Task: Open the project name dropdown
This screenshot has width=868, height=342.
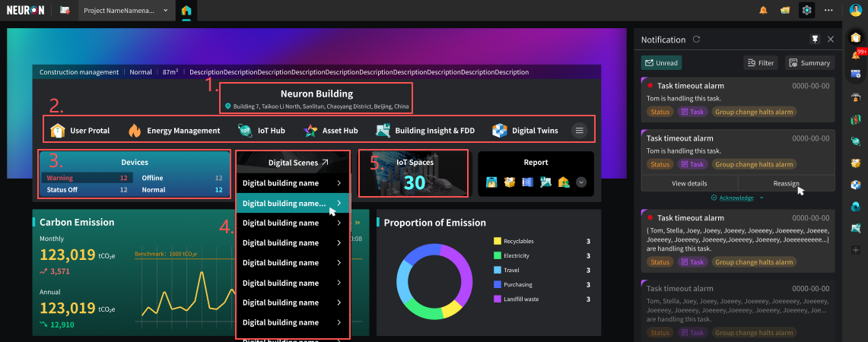Action: pyautogui.click(x=166, y=11)
